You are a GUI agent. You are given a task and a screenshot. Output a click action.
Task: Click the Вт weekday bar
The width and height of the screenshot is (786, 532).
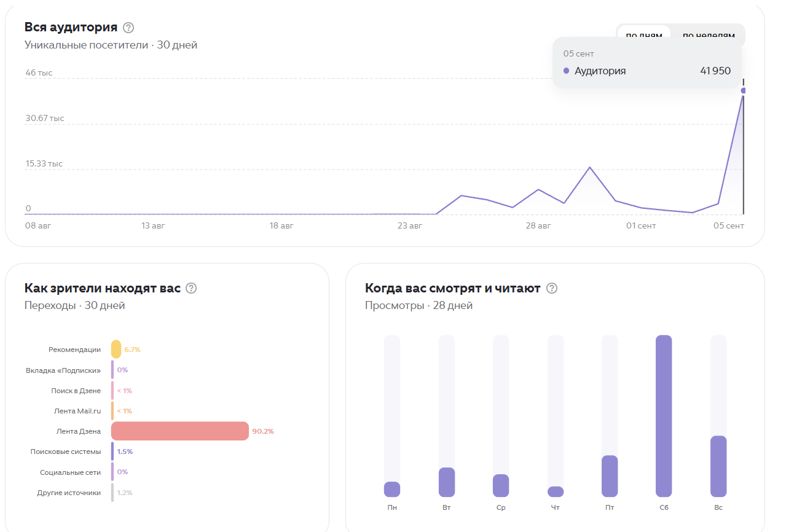pos(447,482)
